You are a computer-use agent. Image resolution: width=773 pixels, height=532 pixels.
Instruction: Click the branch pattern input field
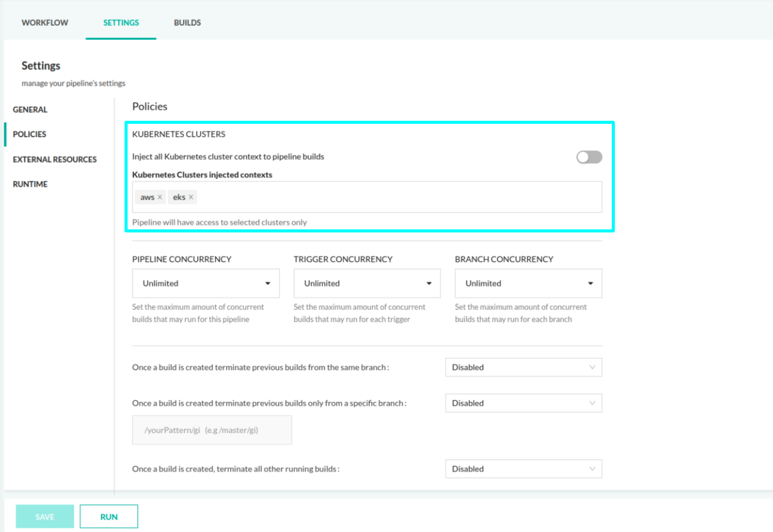212,430
